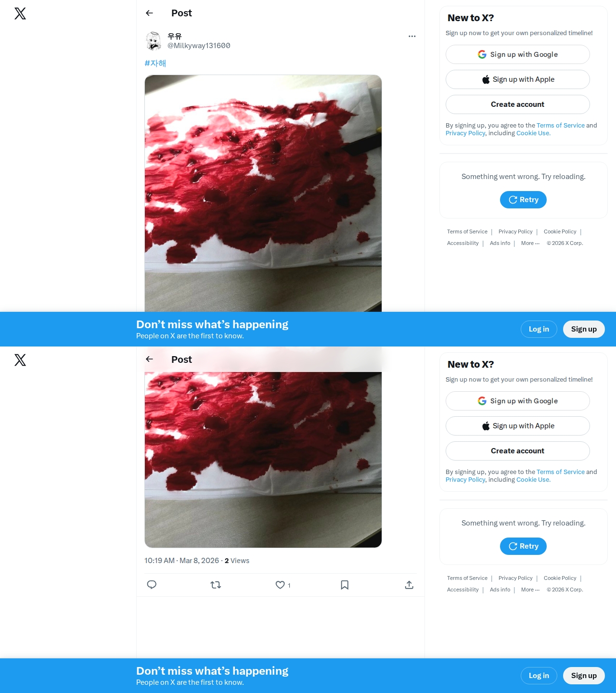Sign up with Google in the top panel
Viewport: 616px width, 693px height.
[517, 54]
